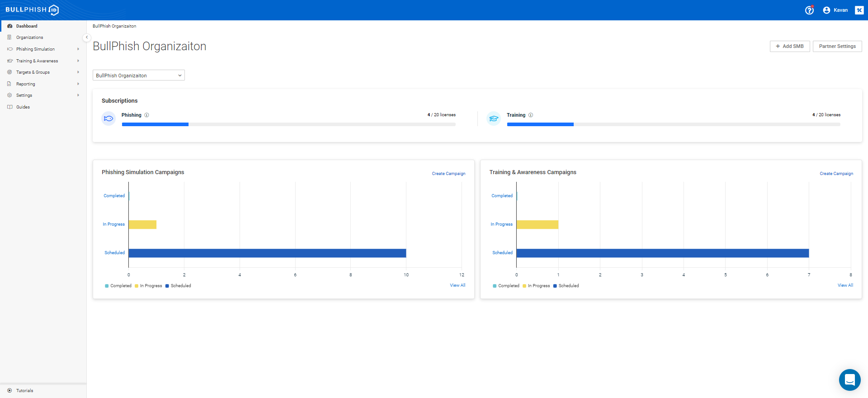This screenshot has height=398, width=868.
Task: Expand the Phishing Simulation submenu arrow
Action: pos(78,49)
